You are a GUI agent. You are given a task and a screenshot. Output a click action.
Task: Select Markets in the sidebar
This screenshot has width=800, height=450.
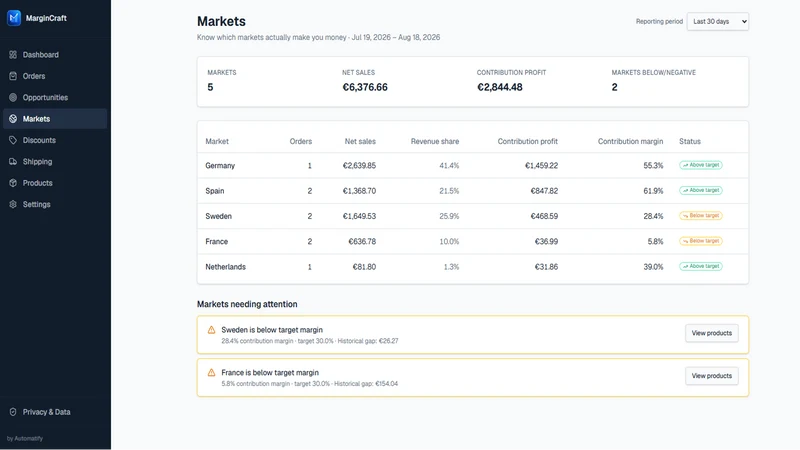55,119
